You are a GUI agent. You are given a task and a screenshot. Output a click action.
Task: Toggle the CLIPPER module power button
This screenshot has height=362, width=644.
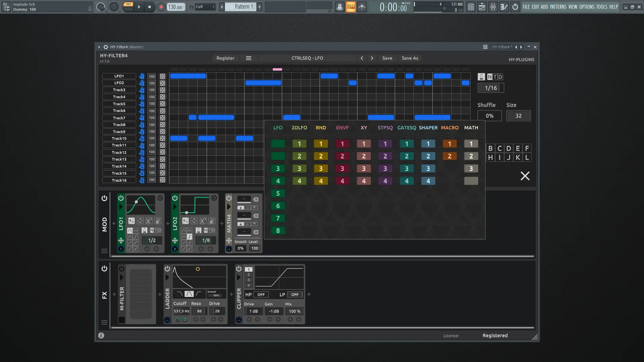point(238,268)
